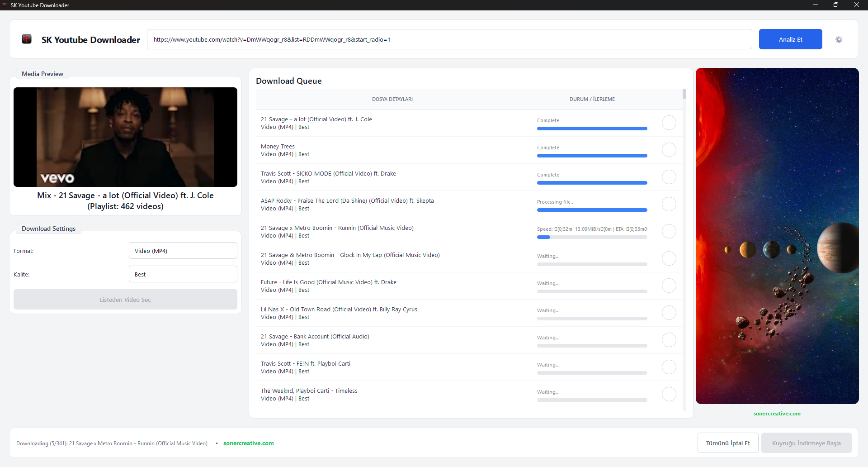Cancel the downloading Runnin music video item
Image resolution: width=868 pixels, height=467 pixels.
(669, 231)
